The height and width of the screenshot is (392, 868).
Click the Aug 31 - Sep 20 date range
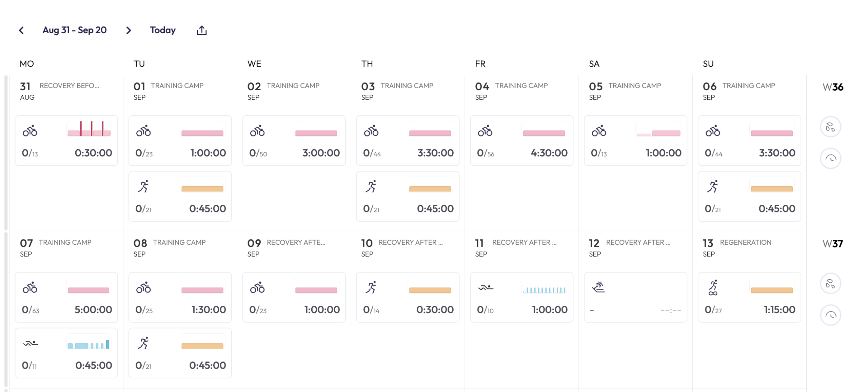tap(75, 30)
